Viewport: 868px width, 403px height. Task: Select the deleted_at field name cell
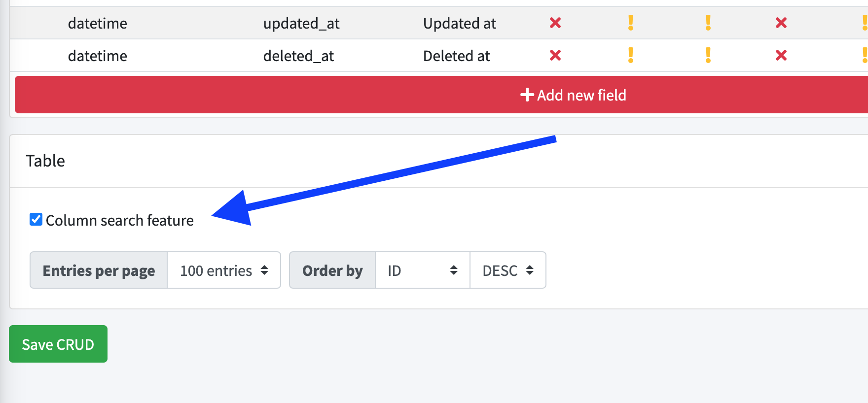point(298,56)
